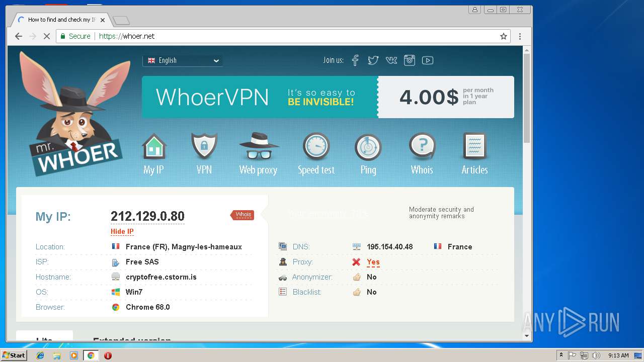The image size is (644, 362).
Task: Click the Moderate security and anonymity remarks text
Action: click(x=441, y=213)
